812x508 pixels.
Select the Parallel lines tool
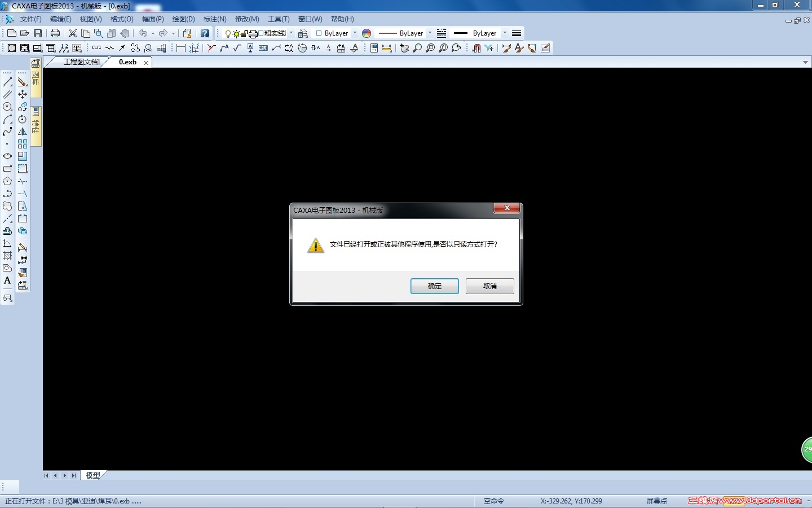7,95
